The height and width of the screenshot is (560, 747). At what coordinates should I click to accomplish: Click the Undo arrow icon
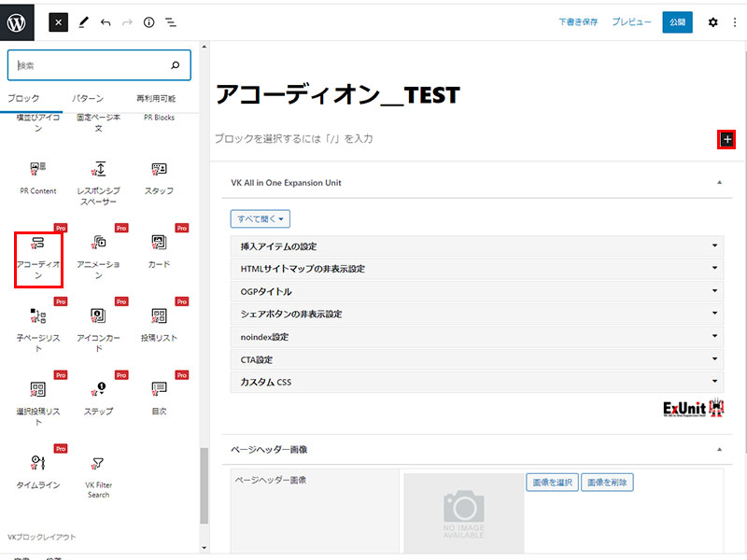tap(106, 21)
